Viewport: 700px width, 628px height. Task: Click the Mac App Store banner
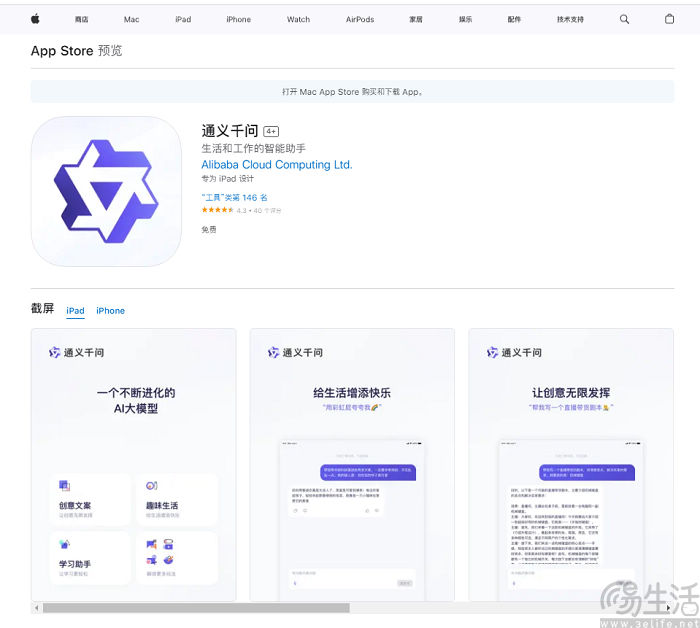(x=352, y=91)
